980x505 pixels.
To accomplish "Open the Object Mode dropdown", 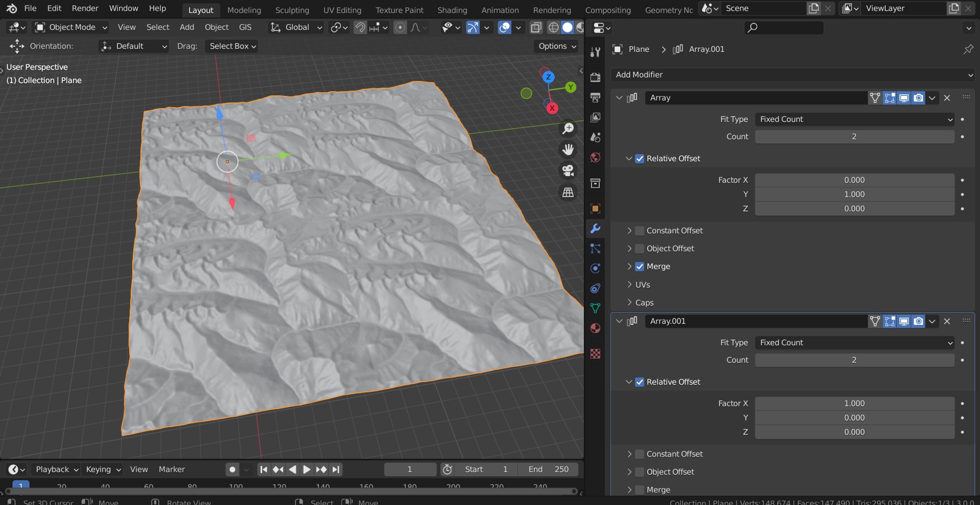I will tap(71, 28).
